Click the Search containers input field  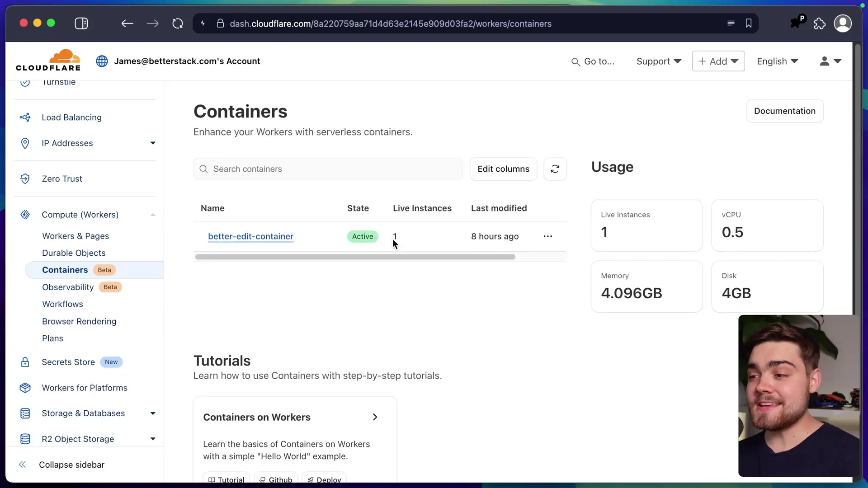click(328, 169)
